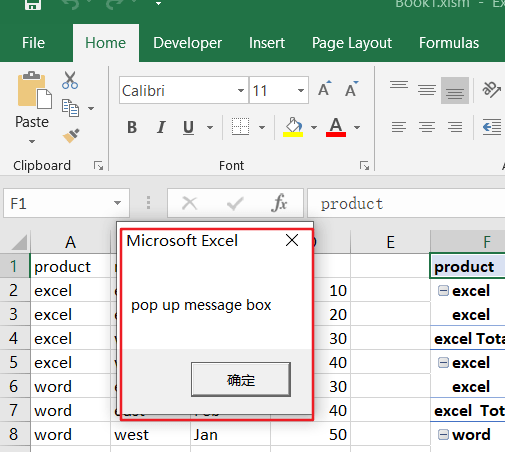Select column A header
The width and height of the screenshot is (505, 452).
[70, 242]
